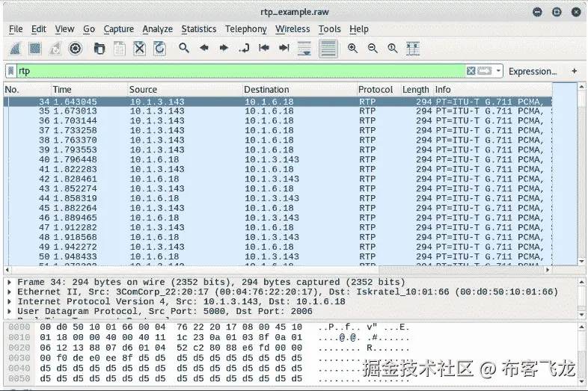This screenshot has height=391, width=588.
Task: Select packet 50 at time 1.948433
Action: pyautogui.click(x=278, y=256)
